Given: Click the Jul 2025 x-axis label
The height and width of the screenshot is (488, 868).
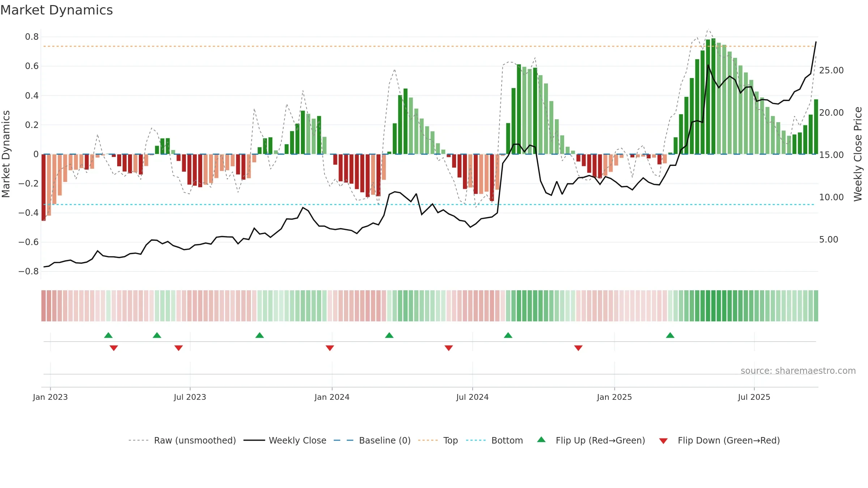Looking at the screenshot, I should coord(754,397).
